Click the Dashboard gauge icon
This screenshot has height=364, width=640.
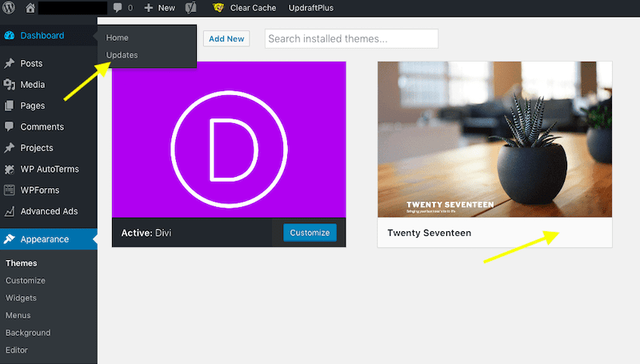(9, 35)
